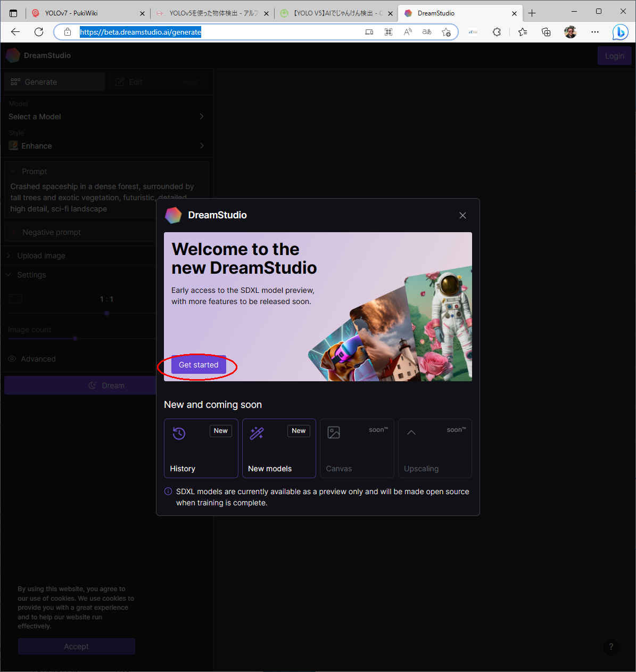Click the DreamStudio logo in the dialog
Viewport: 636px width, 672px height.
(174, 215)
